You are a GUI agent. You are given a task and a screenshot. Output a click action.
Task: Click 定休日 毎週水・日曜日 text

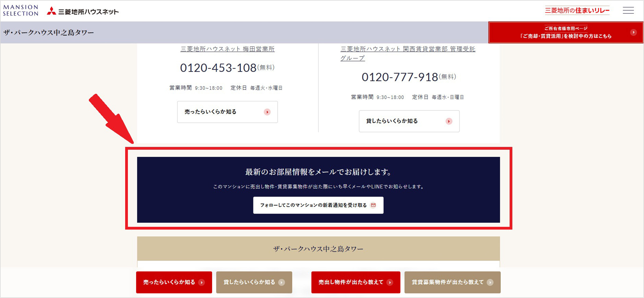click(x=438, y=97)
